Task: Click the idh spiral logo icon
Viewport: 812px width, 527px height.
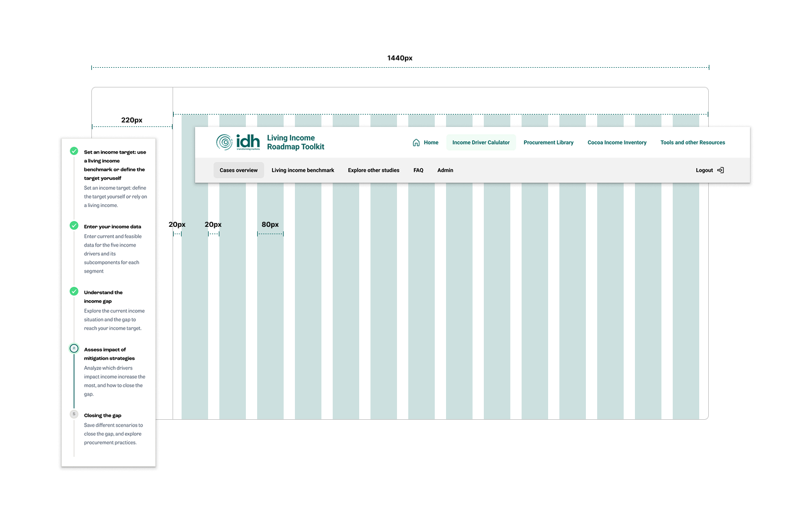Action: pyautogui.click(x=224, y=142)
